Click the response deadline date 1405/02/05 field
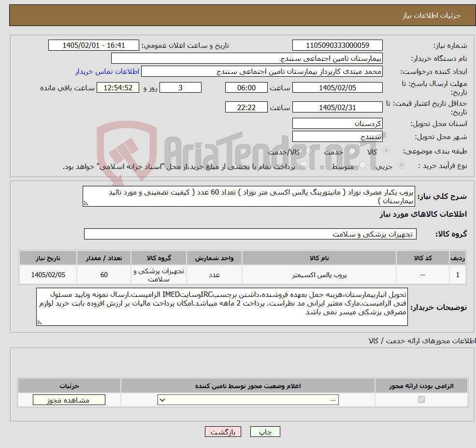This screenshot has width=476, height=448. 337,88
